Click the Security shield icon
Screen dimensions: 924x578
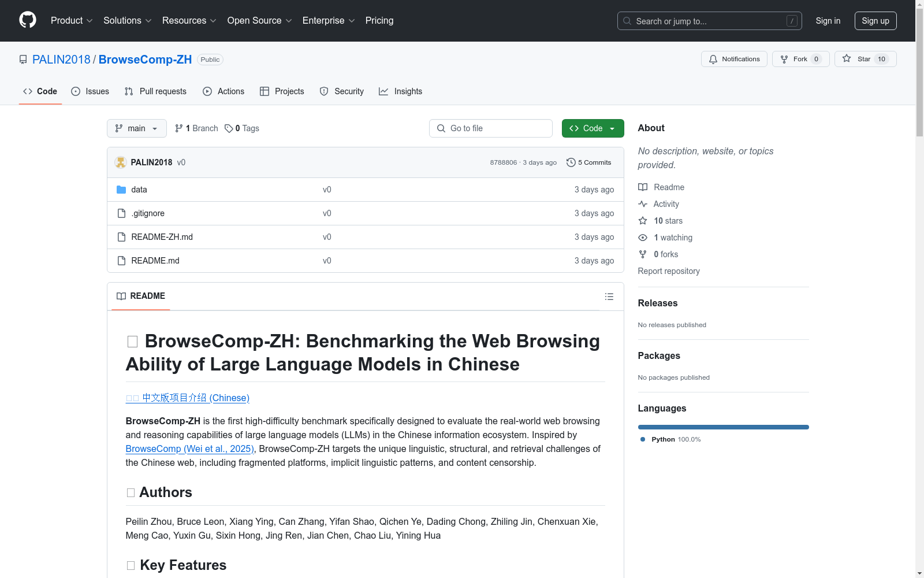point(324,91)
